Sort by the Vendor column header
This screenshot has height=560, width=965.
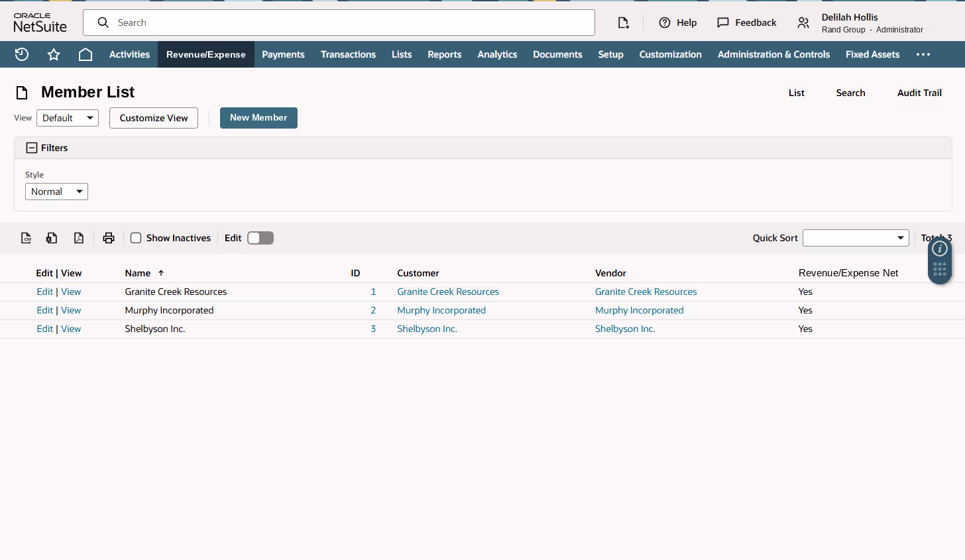[x=610, y=273]
